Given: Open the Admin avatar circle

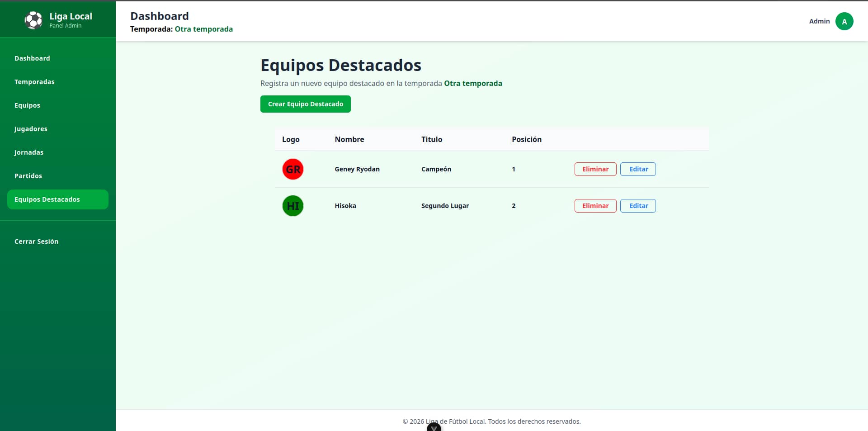Looking at the screenshot, I should click(x=844, y=21).
